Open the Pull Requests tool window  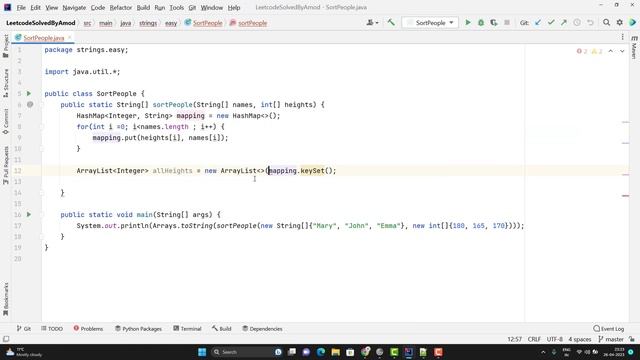(x=6, y=165)
